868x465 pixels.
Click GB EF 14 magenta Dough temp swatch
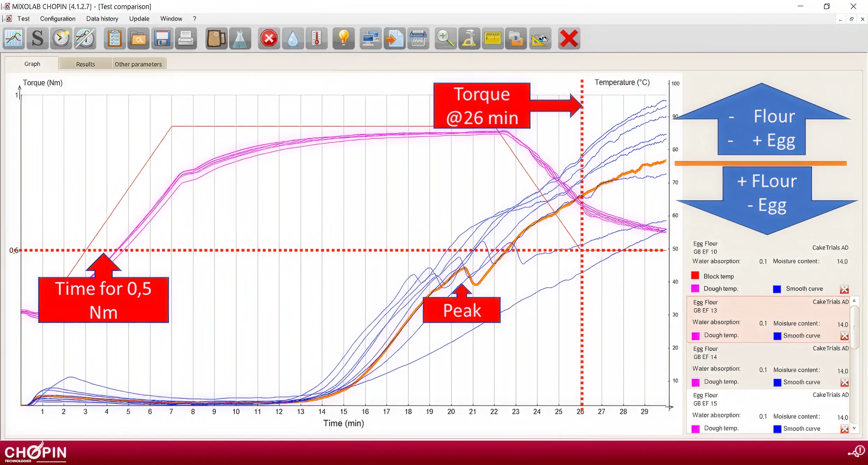pyautogui.click(x=695, y=382)
